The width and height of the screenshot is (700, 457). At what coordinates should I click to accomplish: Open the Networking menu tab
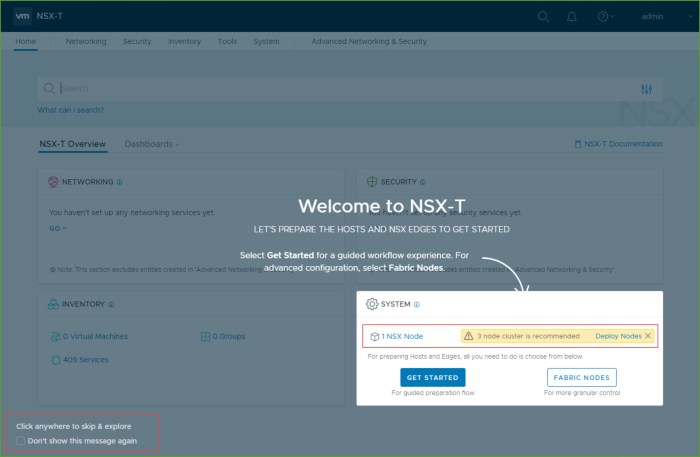pos(86,41)
